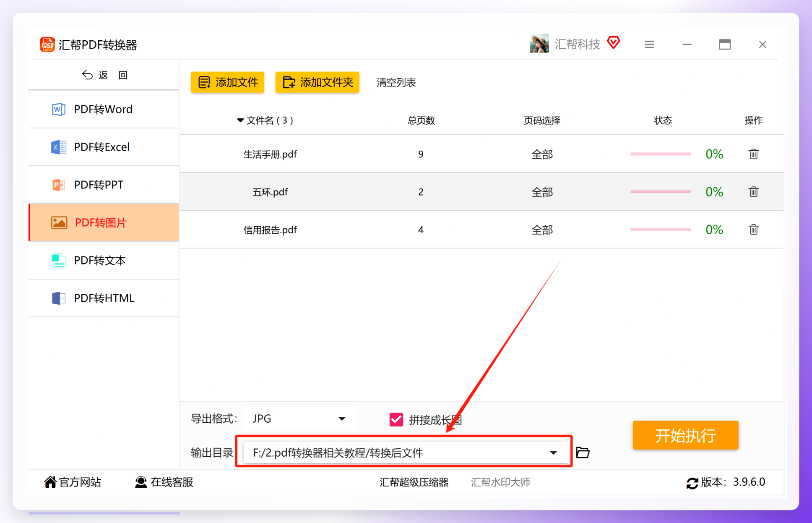Select 全部 page range for 五环.pdf
Viewport: 812px width, 523px height.
coord(542,192)
